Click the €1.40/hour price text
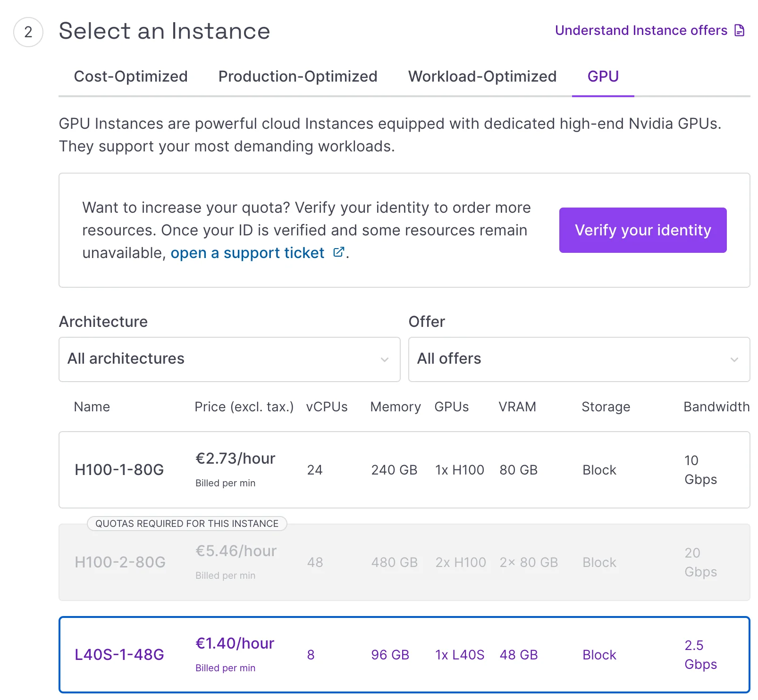The width and height of the screenshot is (758, 700). pos(235,643)
